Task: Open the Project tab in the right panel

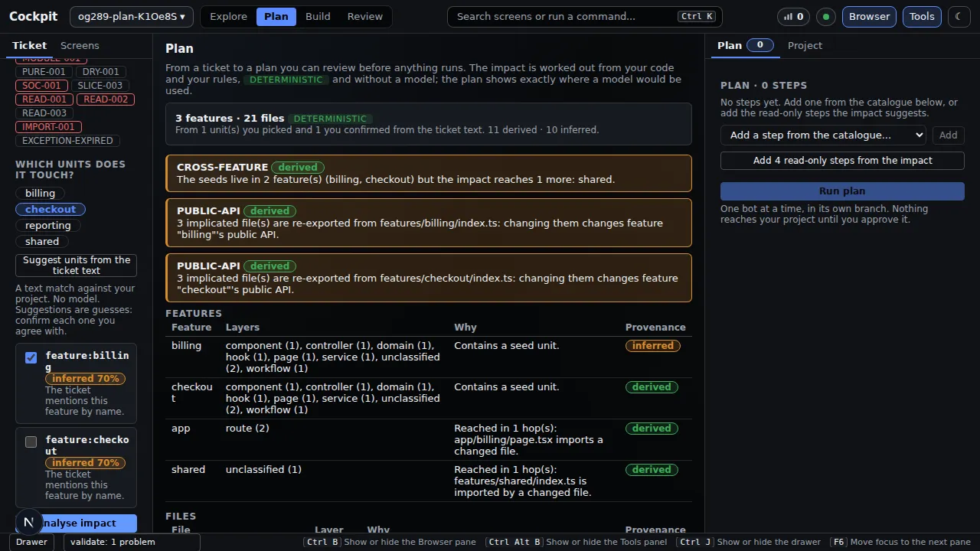Action: (x=805, y=45)
